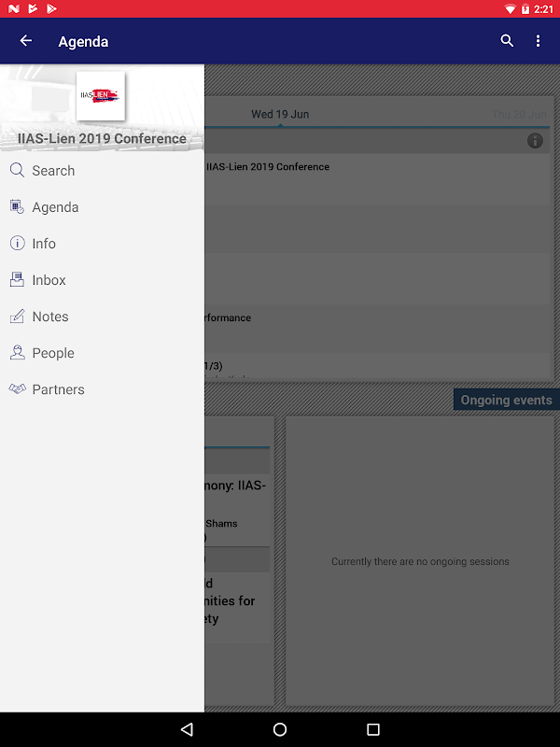Image resolution: width=560 pixels, height=747 pixels.
Task: Tap the Agenda calendar icon
Action: tap(17, 206)
